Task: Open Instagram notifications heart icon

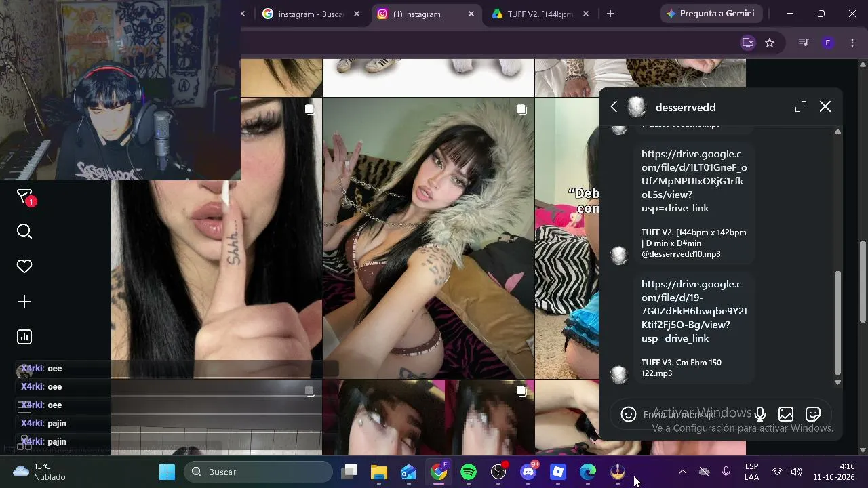Action: click(x=24, y=267)
